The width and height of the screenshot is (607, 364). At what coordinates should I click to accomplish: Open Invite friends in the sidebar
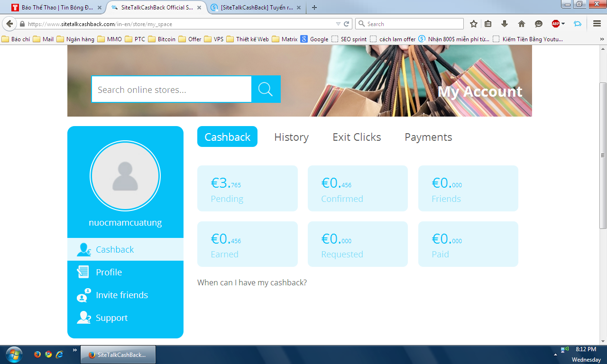tap(125, 295)
